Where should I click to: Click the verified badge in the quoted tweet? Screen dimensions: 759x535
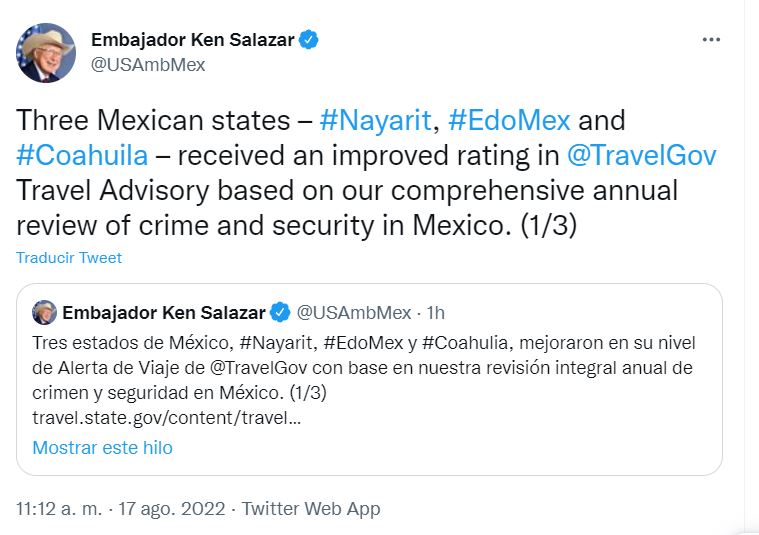[282, 312]
